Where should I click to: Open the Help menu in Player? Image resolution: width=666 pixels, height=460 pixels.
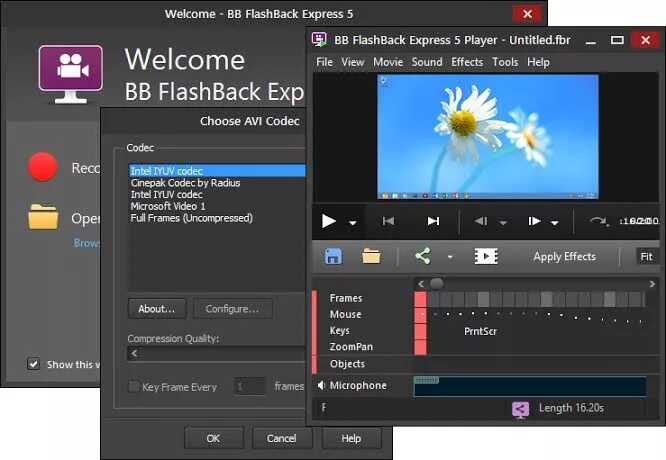[539, 62]
